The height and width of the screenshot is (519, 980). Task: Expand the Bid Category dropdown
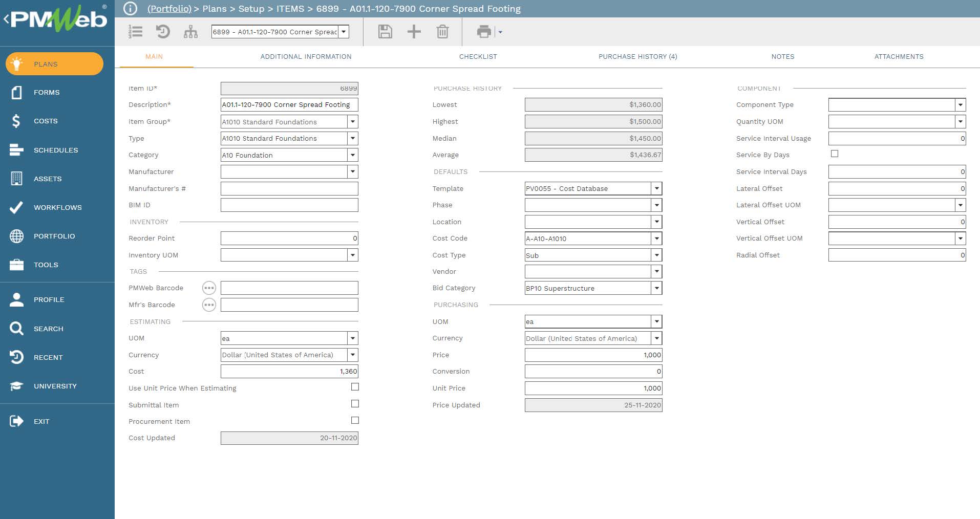pyautogui.click(x=656, y=288)
